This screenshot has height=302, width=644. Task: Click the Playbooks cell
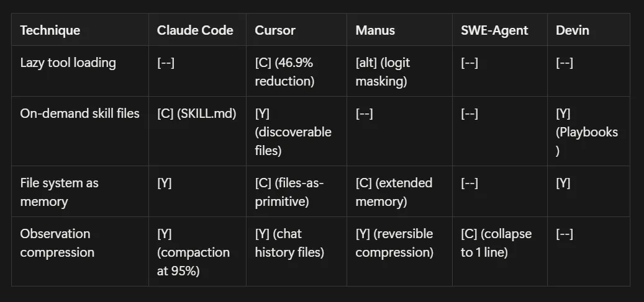coord(587,132)
